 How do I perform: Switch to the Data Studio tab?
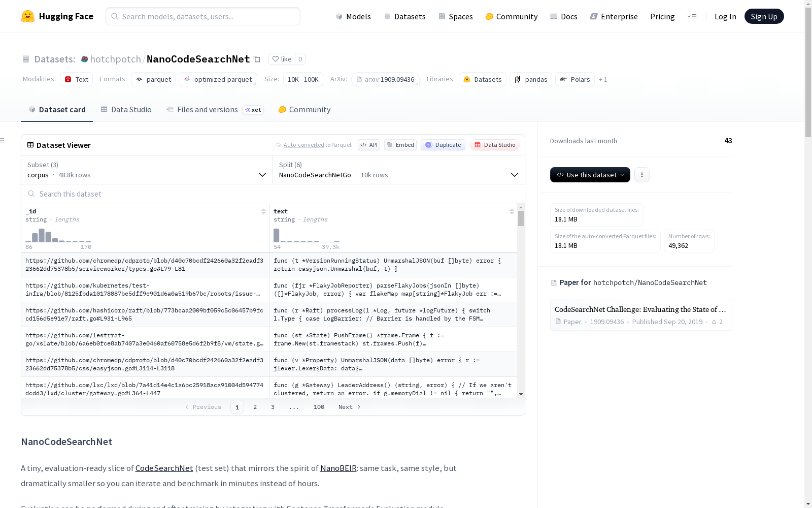tap(126, 110)
